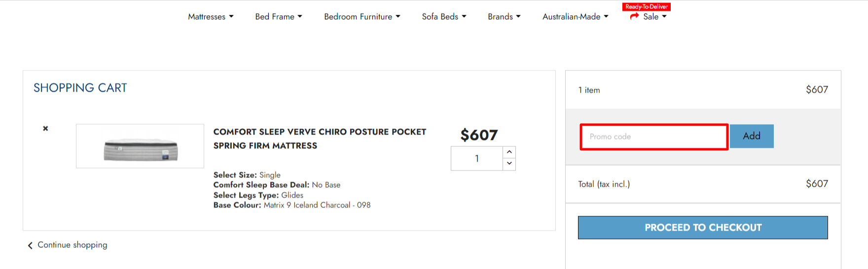Open the Mattresses dropdown menu
The image size is (868, 269).
tap(211, 17)
